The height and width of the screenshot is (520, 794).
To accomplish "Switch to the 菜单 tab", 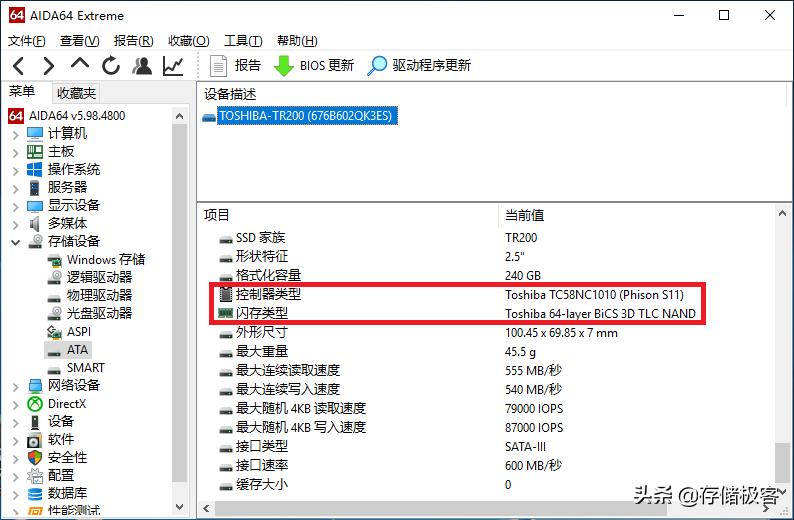I will tap(22, 92).
